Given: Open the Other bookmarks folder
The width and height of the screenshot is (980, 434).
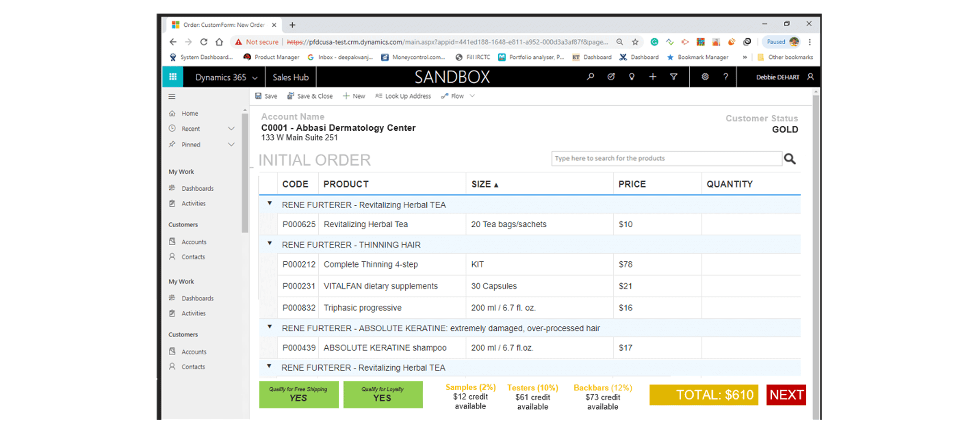Looking at the screenshot, I should pyautogui.click(x=785, y=57).
